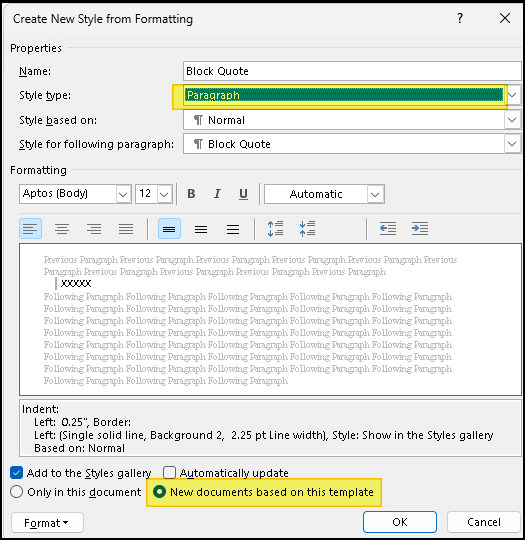Cancel the new style dialog
Image resolution: width=525 pixels, height=540 pixels.
[484, 522]
